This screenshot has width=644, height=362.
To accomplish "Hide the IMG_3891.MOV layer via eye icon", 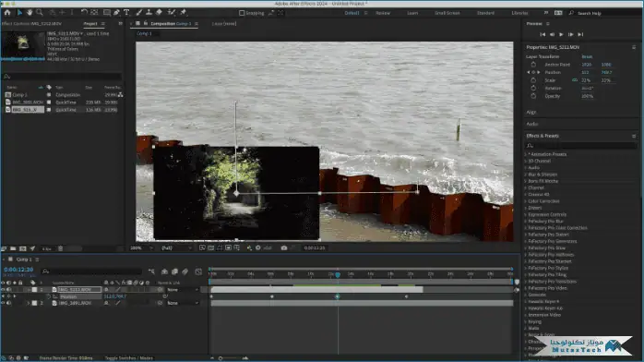I will (x=3, y=303).
